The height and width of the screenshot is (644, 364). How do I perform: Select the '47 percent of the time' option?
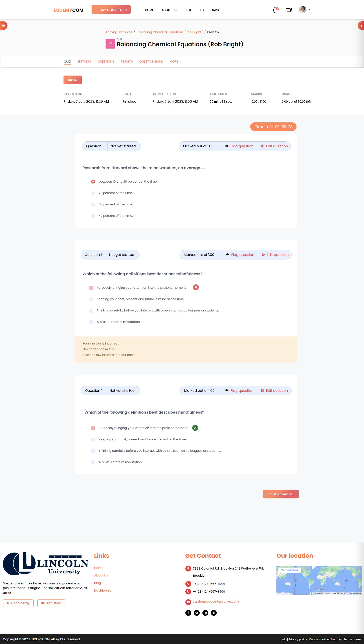(93, 216)
